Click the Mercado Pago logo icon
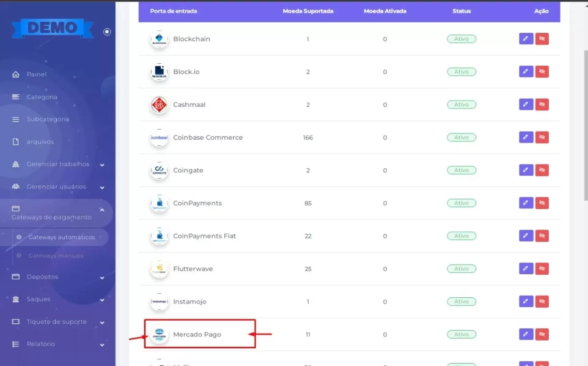Screen dimensions: 588x366 click(x=159, y=334)
